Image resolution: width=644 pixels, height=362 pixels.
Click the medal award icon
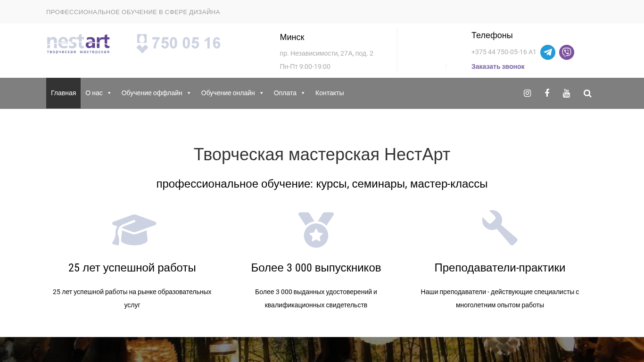coord(316,230)
